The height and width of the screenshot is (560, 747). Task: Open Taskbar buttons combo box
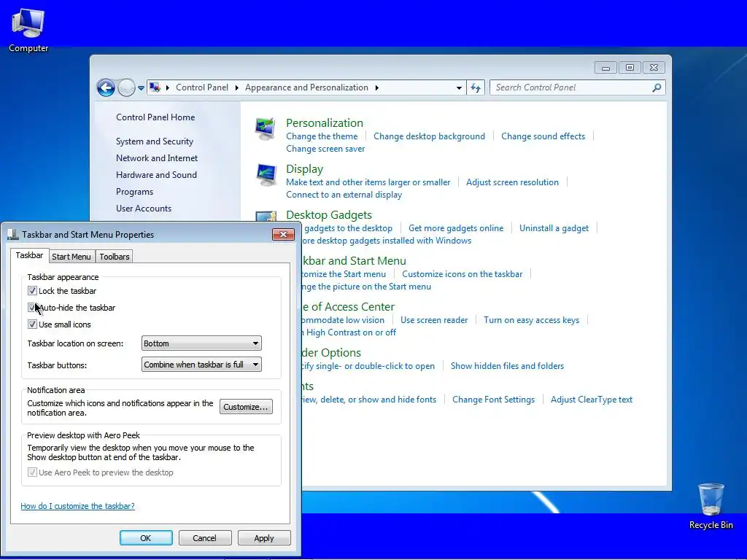click(201, 365)
